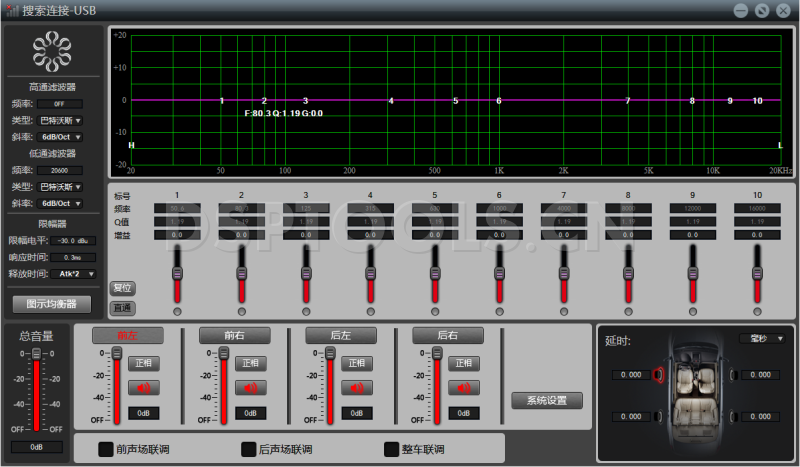Viewport: 800px width, 467px height.
Task: Select the front-left speaker on car diagram
Action: click(x=658, y=375)
